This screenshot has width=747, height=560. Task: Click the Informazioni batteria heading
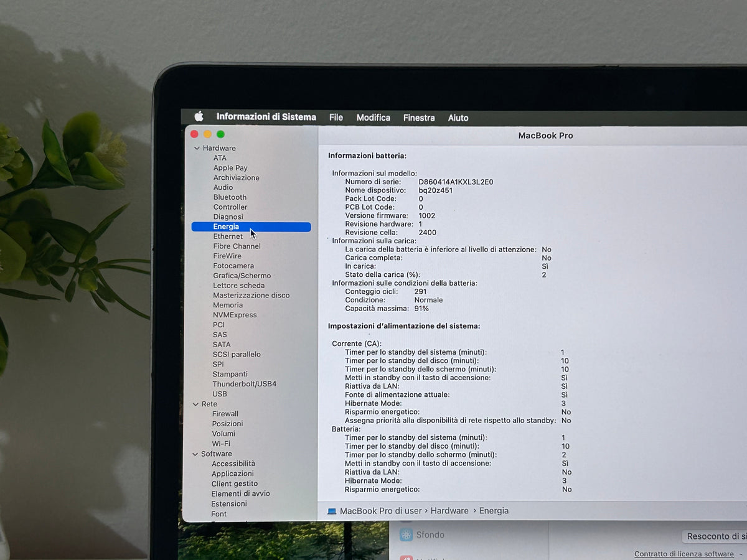pos(367,156)
